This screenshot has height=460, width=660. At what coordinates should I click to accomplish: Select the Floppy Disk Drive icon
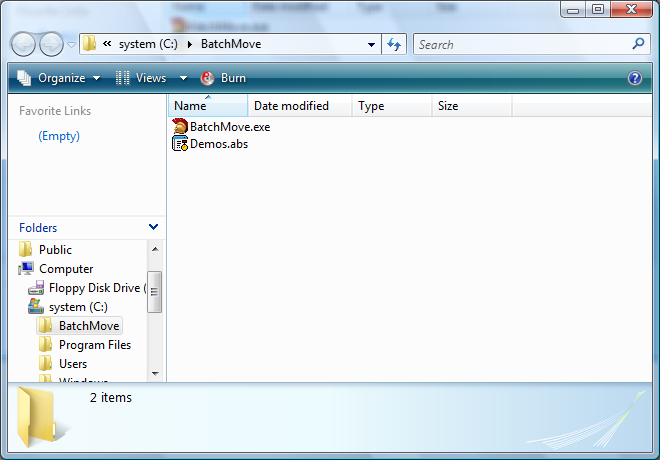click(x=36, y=288)
